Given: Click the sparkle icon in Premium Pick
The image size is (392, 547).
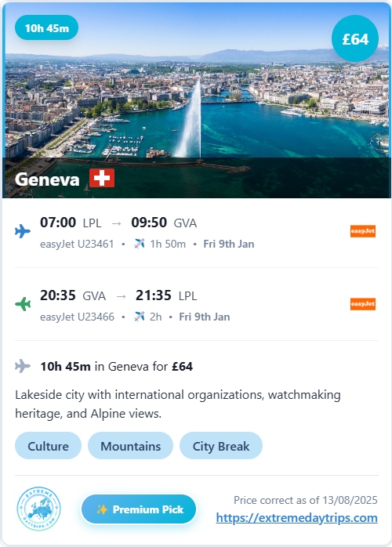Looking at the screenshot, I should pyautogui.click(x=102, y=509).
